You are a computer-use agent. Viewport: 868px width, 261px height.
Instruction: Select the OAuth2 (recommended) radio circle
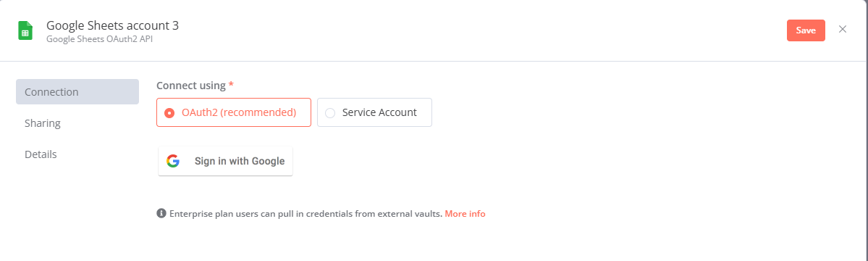[170, 112]
